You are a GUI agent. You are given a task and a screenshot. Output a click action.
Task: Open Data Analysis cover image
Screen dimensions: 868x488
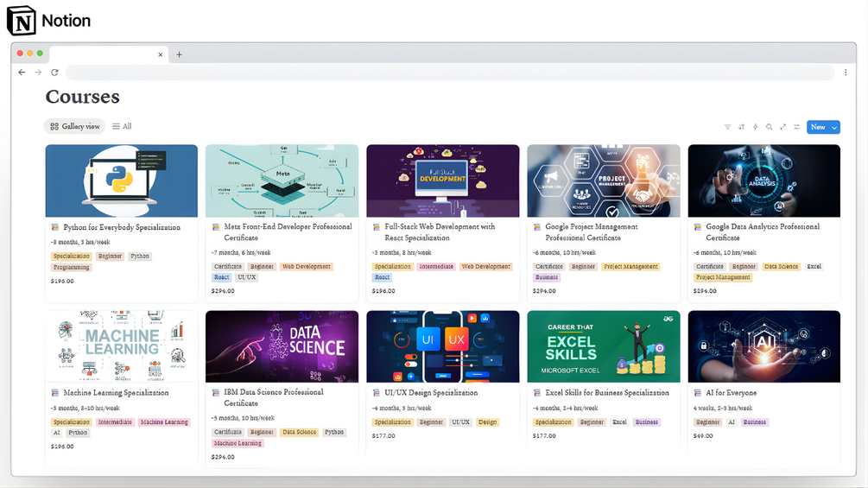(764, 181)
